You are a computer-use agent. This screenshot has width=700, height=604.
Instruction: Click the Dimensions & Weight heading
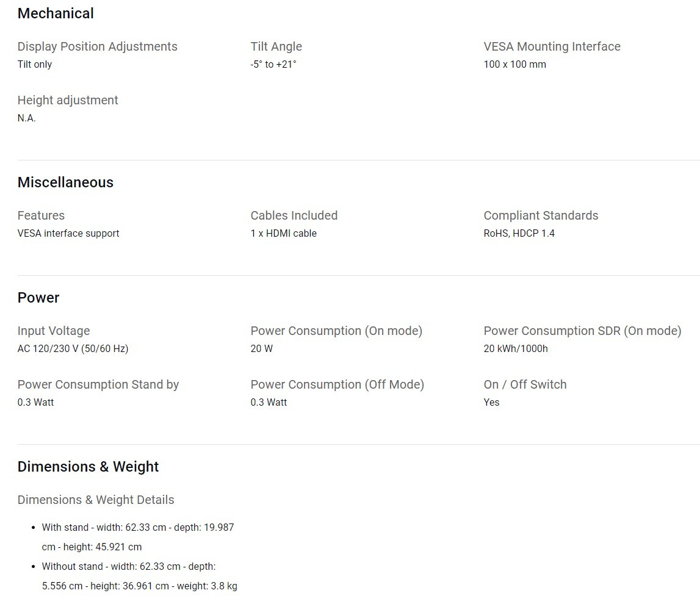tap(88, 467)
